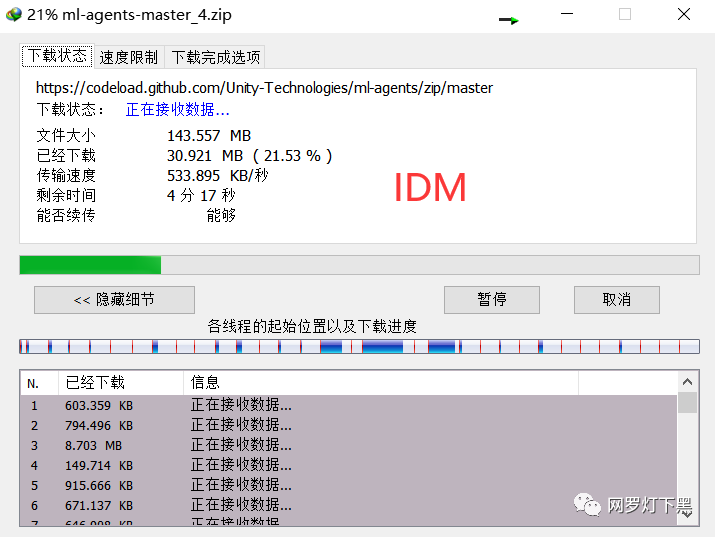Screen dimensions: 715x537
Task: Cancel the download with 取消 button
Action: 617,299
